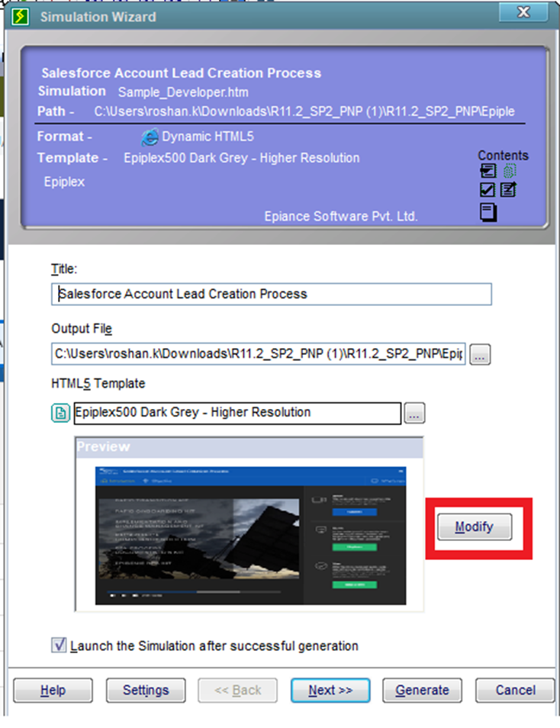Select the HTML5 Template name field

tap(237, 413)
